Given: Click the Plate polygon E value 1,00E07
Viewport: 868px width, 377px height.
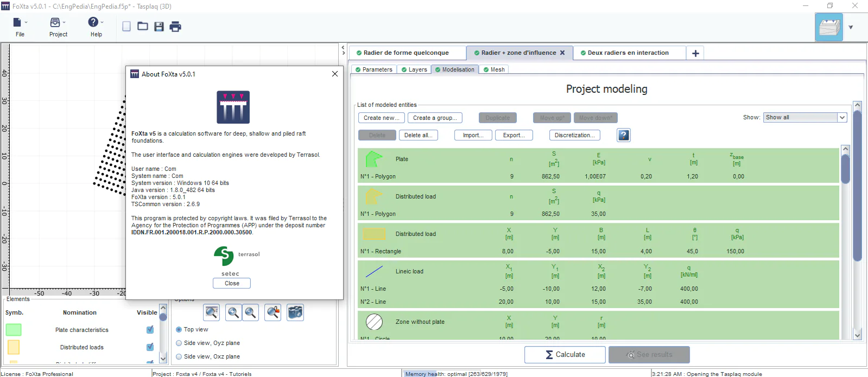Looking at the screenshot, I should (x=595, y=176).
